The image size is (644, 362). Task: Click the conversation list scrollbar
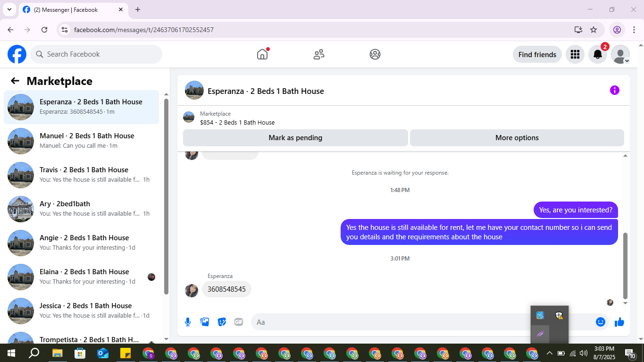pos(166,196)
